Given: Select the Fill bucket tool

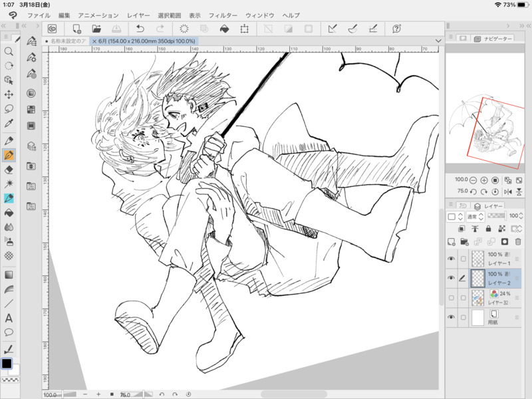Looking at the screenshot, I should click(9, 213).
